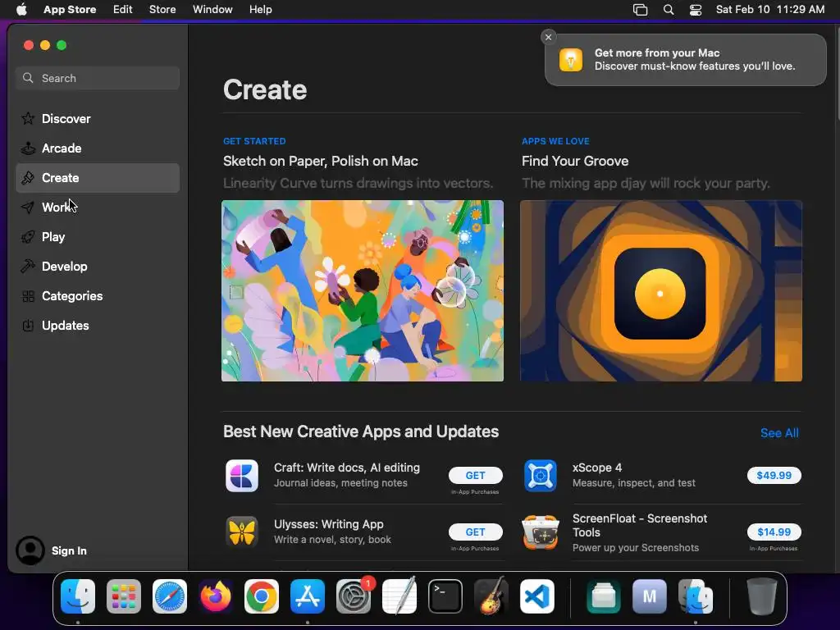Click See All for creative apps

pos(779,433)
